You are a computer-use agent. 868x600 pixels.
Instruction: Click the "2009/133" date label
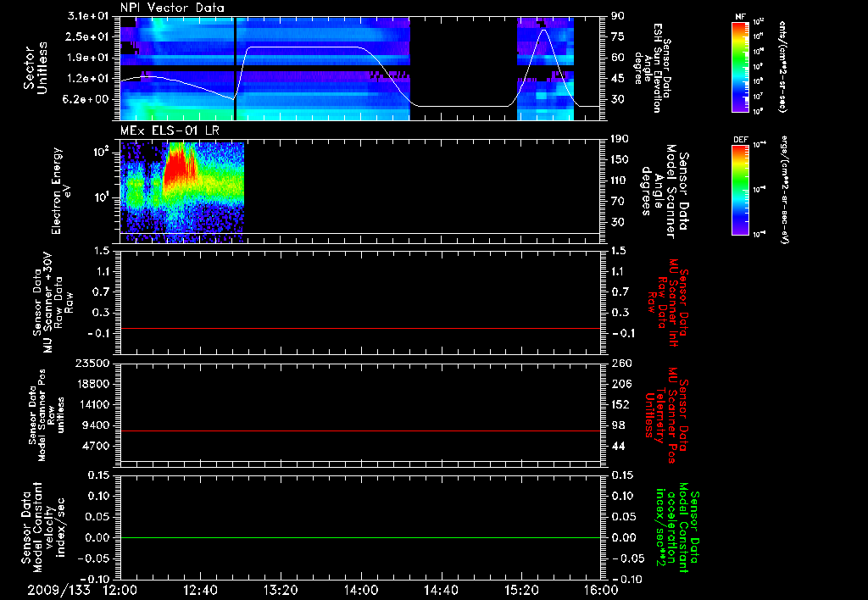[58, 590]
